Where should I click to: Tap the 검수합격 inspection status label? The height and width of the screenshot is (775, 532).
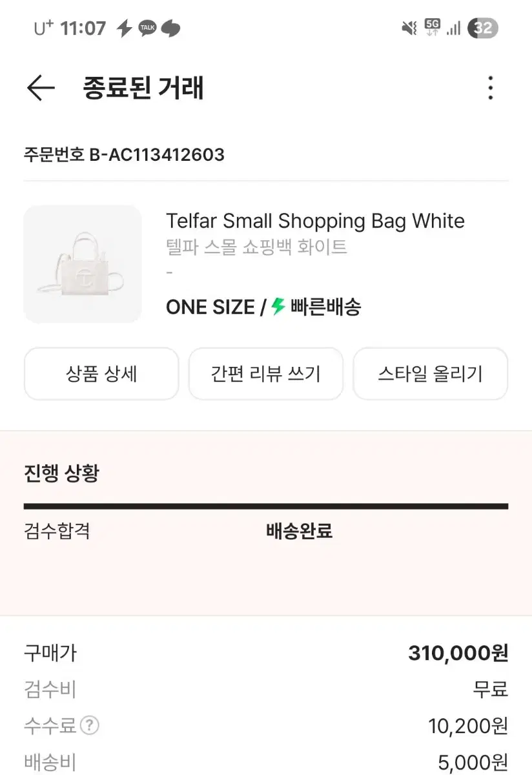click(x=57, y=532)
